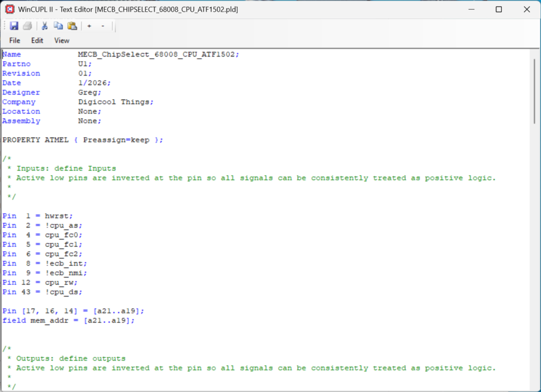Click the Copy icon in the toolbar

(x=58, y=26)
